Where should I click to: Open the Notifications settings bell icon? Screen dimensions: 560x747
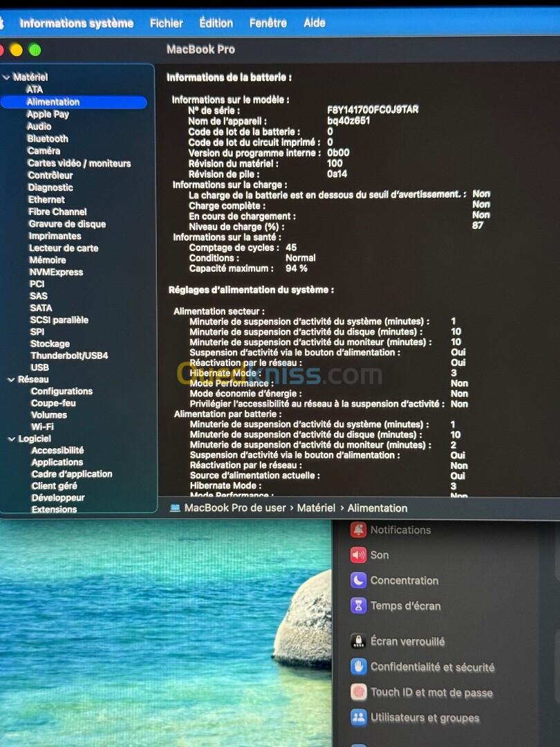point(358,529)
